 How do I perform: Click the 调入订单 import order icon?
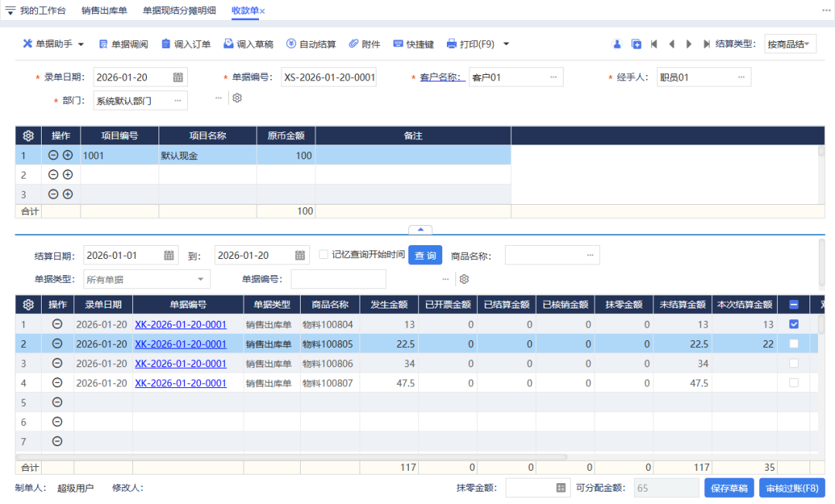pyautogui.click(x=188, y=43)
